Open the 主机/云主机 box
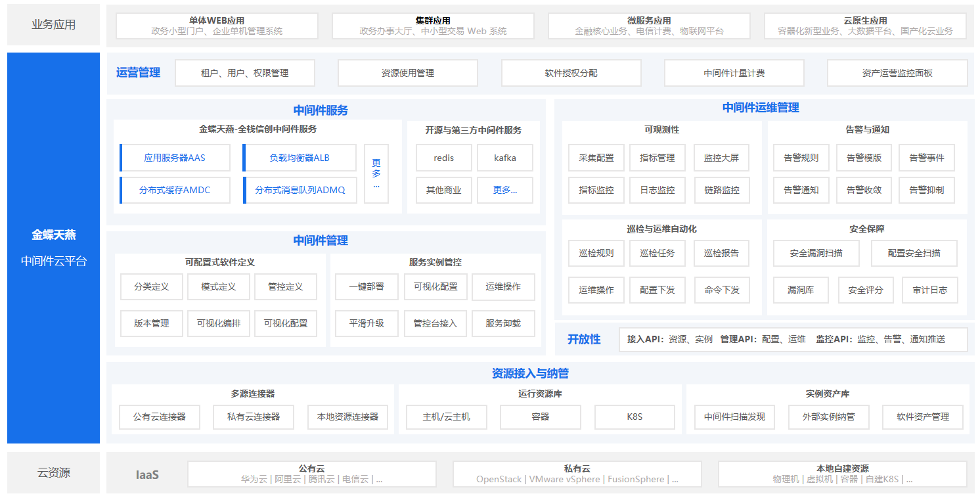This screenshot has width=980, height=500. 447,417
